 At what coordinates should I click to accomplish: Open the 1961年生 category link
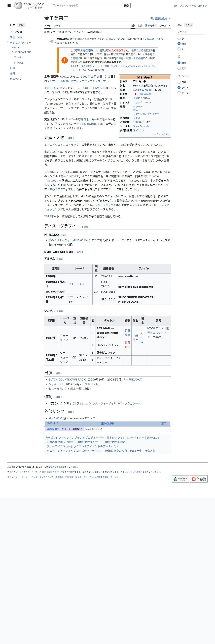(136, 451)
